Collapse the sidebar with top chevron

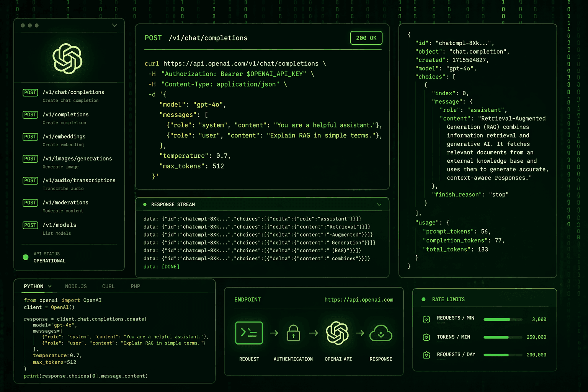click(114, 25)
